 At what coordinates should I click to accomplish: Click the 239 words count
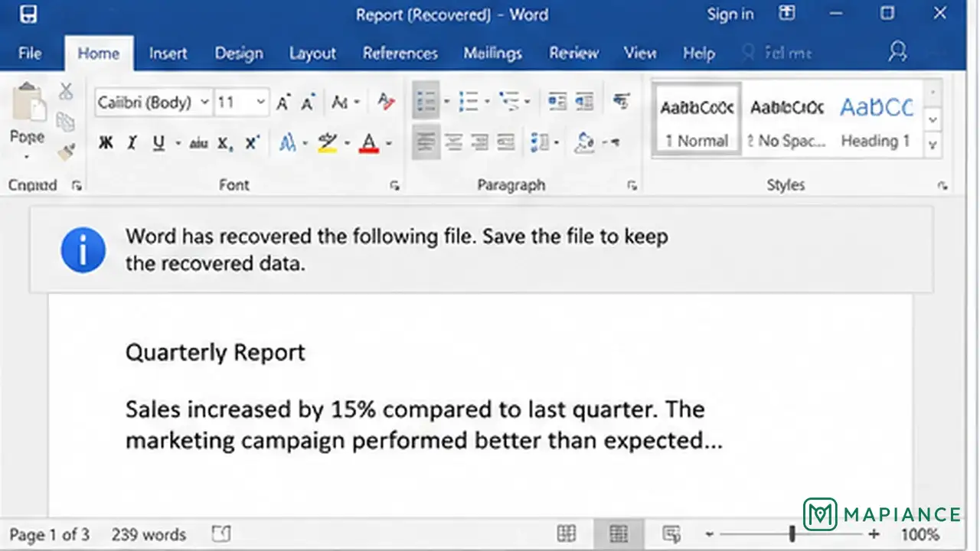pyautogui.click(x=149, y=534)
